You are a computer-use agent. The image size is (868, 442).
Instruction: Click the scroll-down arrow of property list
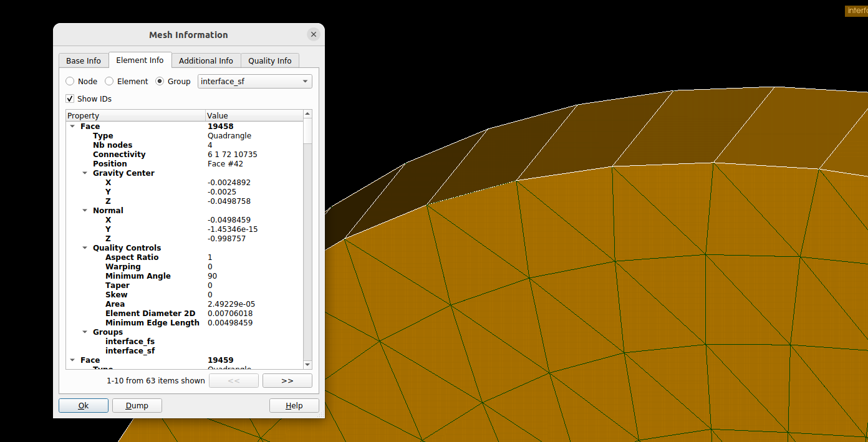[307, 365]
